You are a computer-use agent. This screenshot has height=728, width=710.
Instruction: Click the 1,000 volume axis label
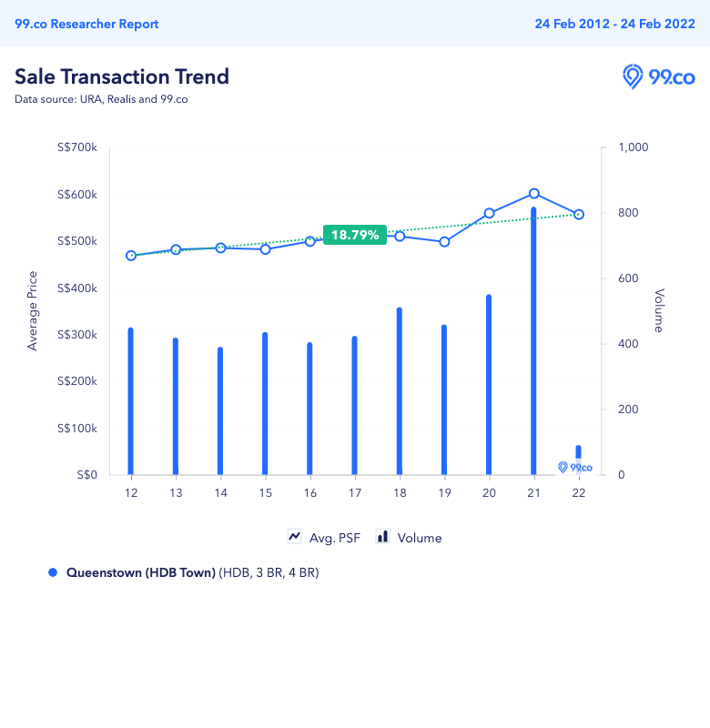pos(633,147)
